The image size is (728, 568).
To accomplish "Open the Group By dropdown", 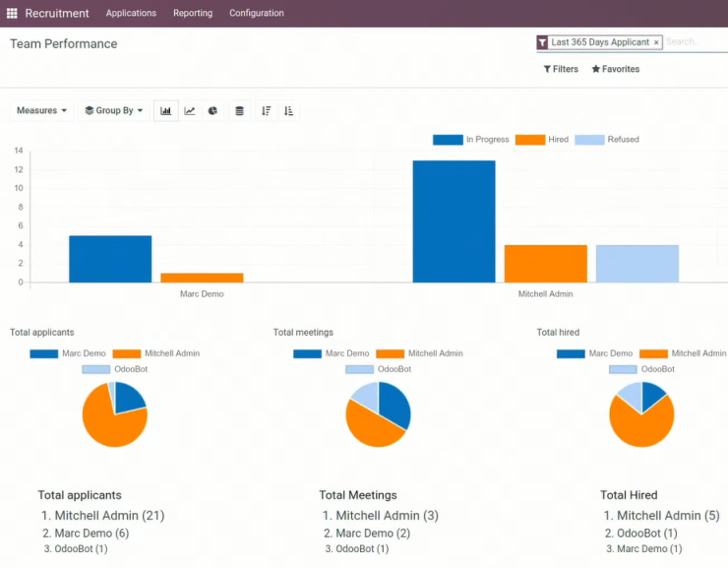I will tap(114, 110).
